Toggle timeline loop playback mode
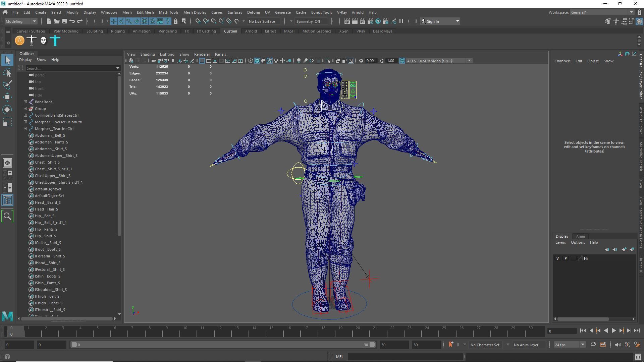This screenshot has width=644, height=362. point(593,345)
